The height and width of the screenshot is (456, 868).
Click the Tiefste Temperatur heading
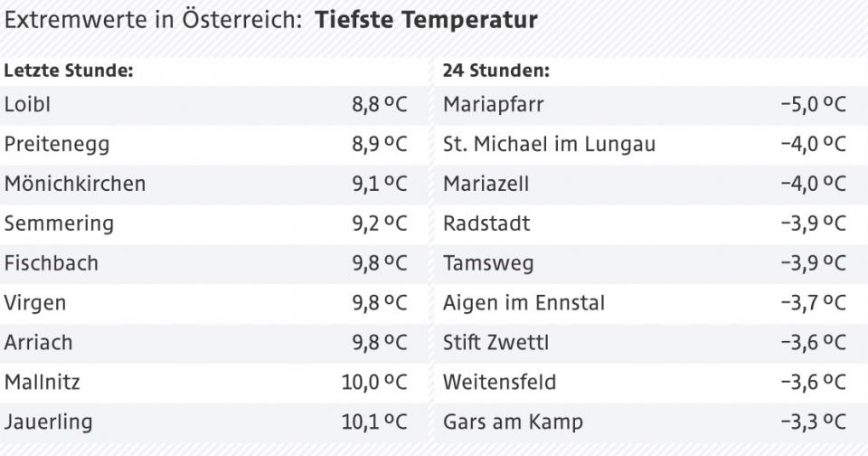[426, 20]
